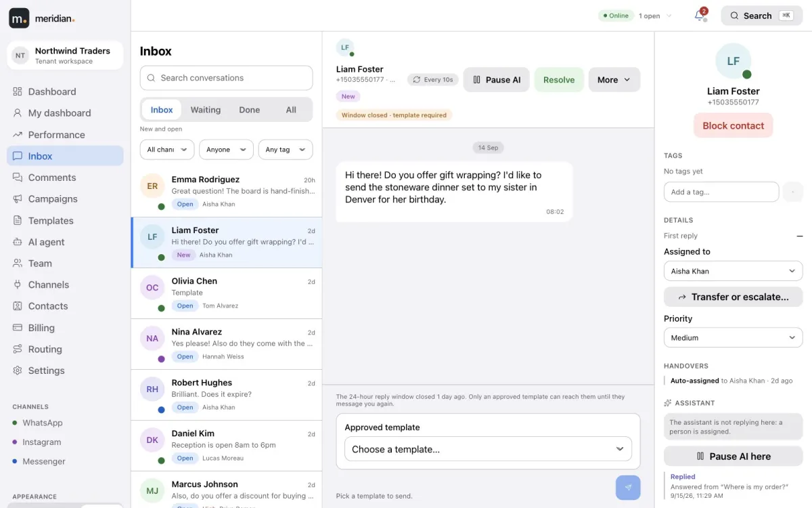Click the add tag button
Screen dimensions: 812x508
[792, 192]
